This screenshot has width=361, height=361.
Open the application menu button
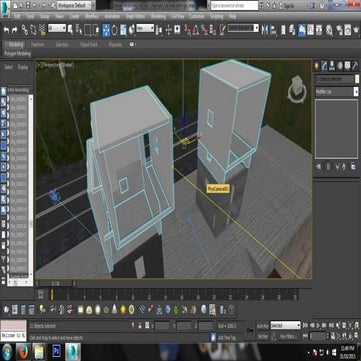click(x=6, y=8)
